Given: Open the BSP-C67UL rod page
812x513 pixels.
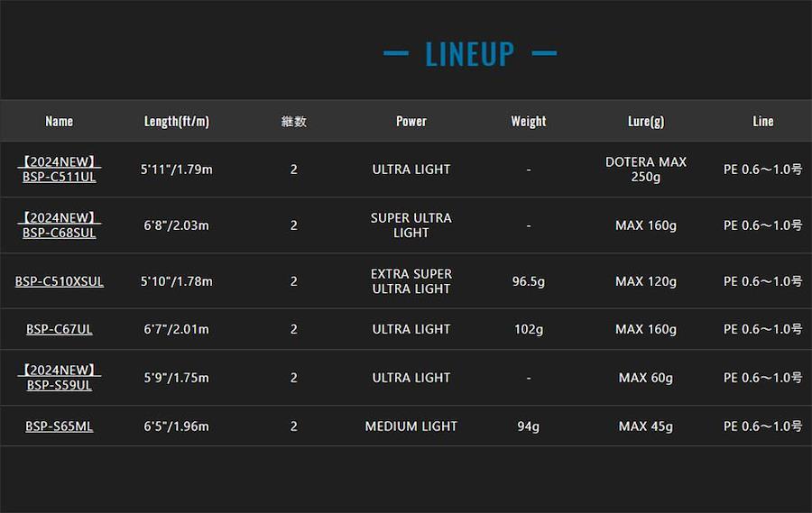Looking at the screenshot, I should coord(59,329).
